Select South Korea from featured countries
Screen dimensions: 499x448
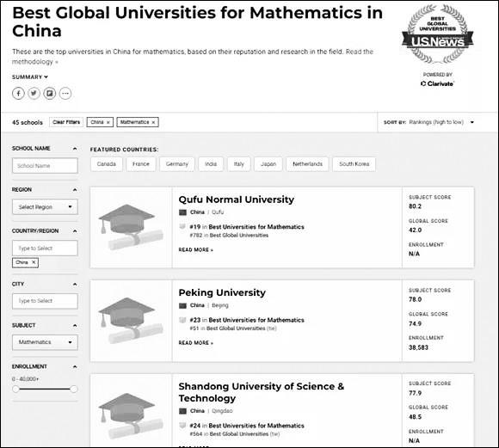click(354, 164)
